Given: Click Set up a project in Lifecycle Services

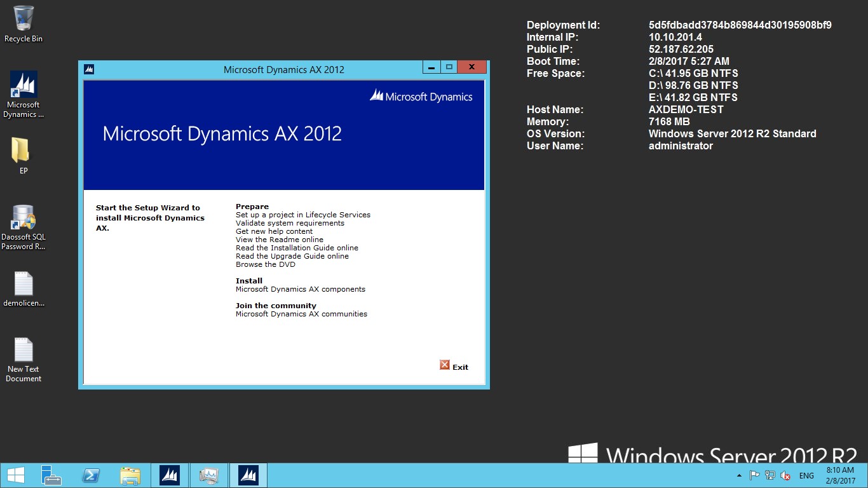Looking at the screenshot, I should pos(302,215).
